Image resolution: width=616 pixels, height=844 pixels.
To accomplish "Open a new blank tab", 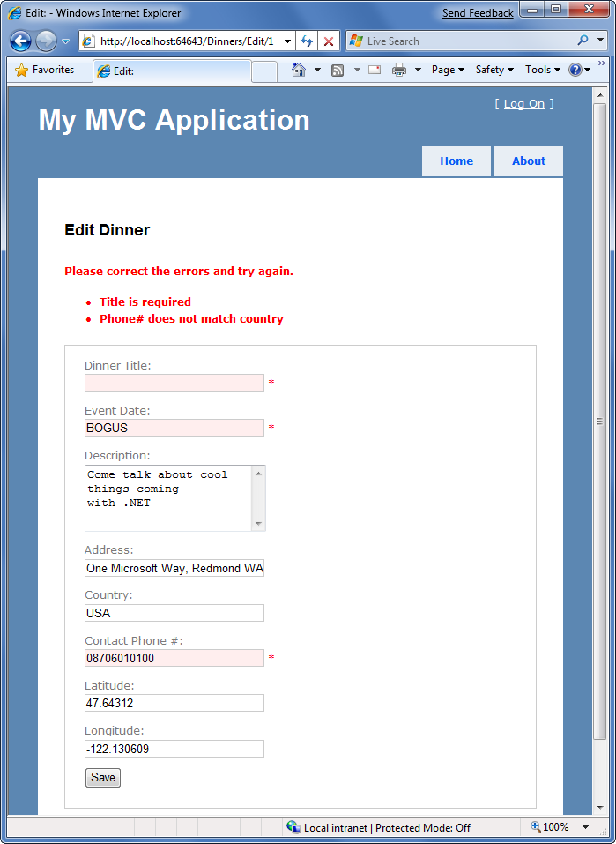I will (x=264, y=71).
